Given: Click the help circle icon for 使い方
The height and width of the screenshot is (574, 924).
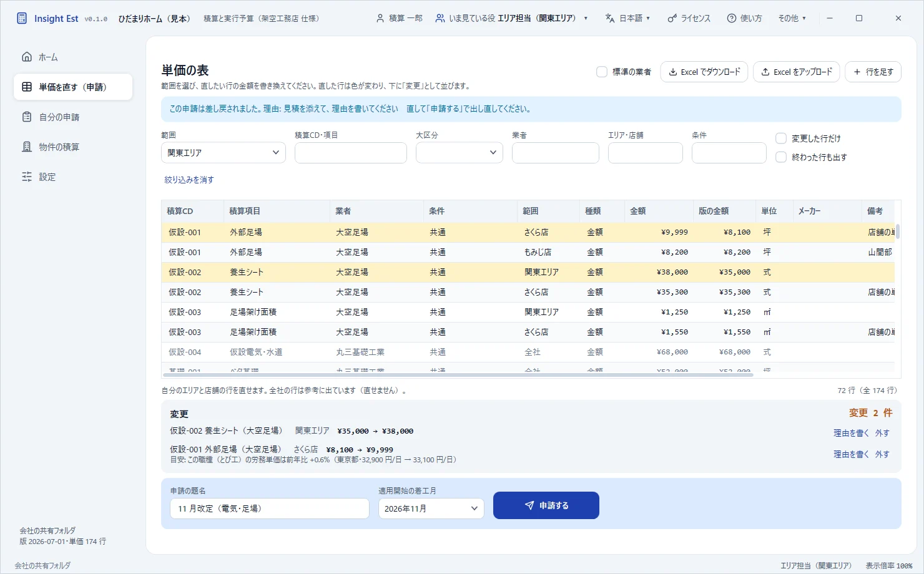Looking at the screenshot, I should coord(732,18).
